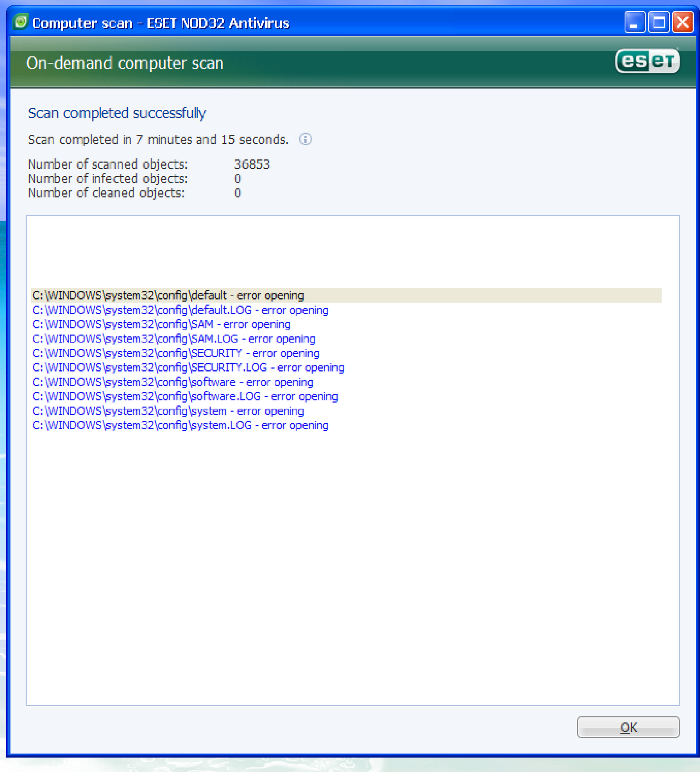Select the config\system error opening entry
Viewport: 700px width, 772px height.
tap(168, 411)
